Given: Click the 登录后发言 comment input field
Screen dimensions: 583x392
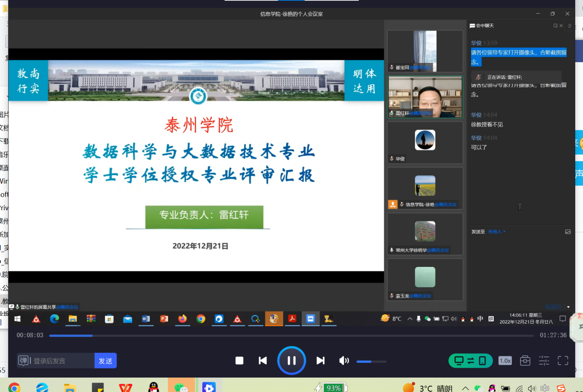Looking at the screenshot, I should [x=62, y=360].
